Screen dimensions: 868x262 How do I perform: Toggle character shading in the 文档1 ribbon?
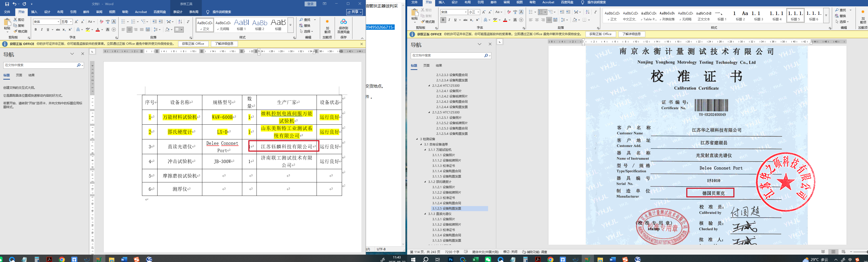[108, 30]
